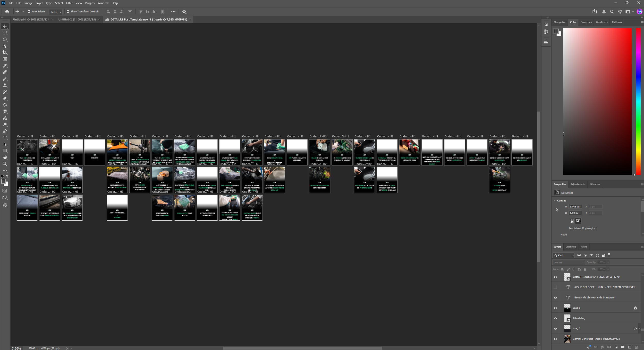Click the canvas width input field
The image size is (644, 350).
click(x=575, y=207)
